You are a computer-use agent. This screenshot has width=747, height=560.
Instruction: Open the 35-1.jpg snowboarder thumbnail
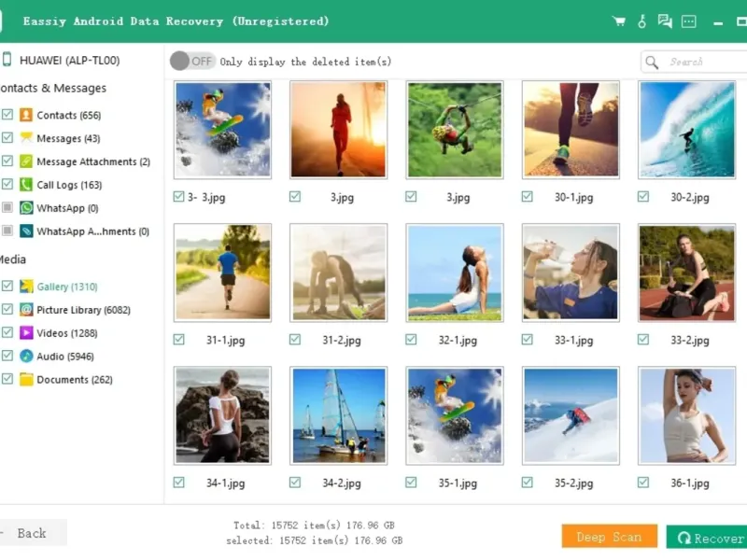pyautogui.click(x=455, y=415)
